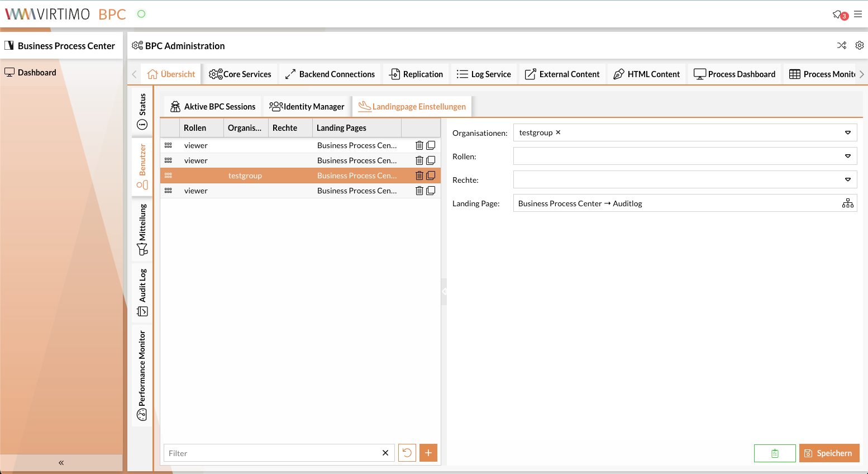The height and width of the screenshot is (474, 868).
Task: Add a new landing page entry
Action: [428, 453]
